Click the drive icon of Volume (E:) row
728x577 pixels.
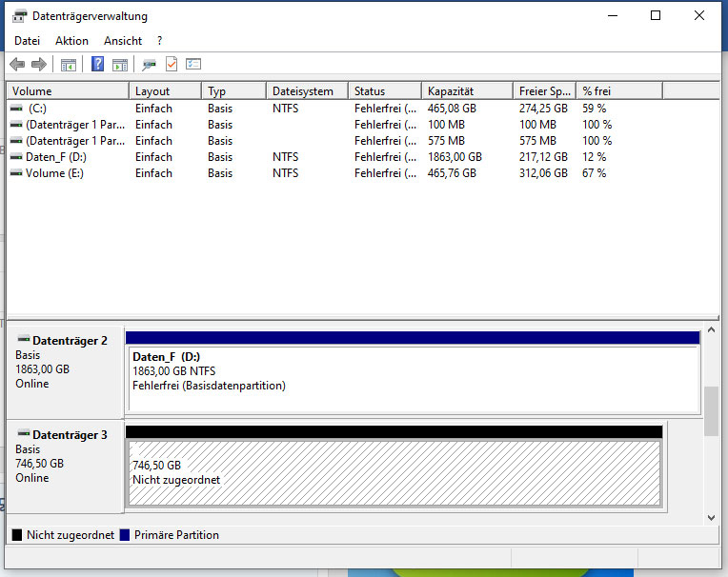coord(16,173)
